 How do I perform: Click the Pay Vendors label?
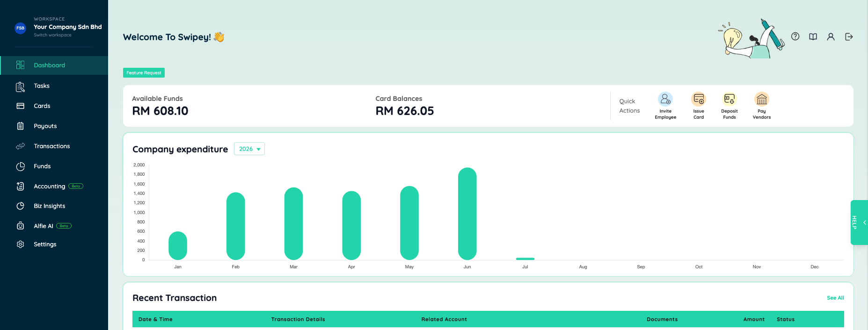[761, 114]
